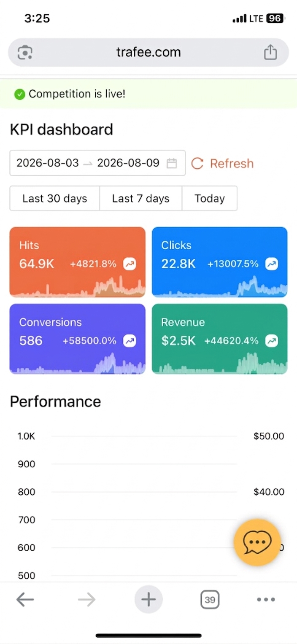Screen dimensions: 297x644
Task: Click the Conversions card title
Action: pyautogui.click(x=50, y=322)
